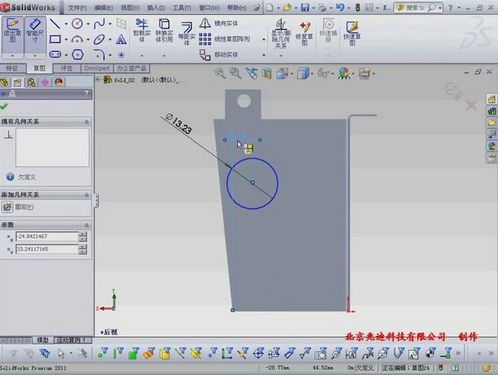The width and height of the screenshot is (498, 375).
Task: Click the New document icon
Action: 270,7
